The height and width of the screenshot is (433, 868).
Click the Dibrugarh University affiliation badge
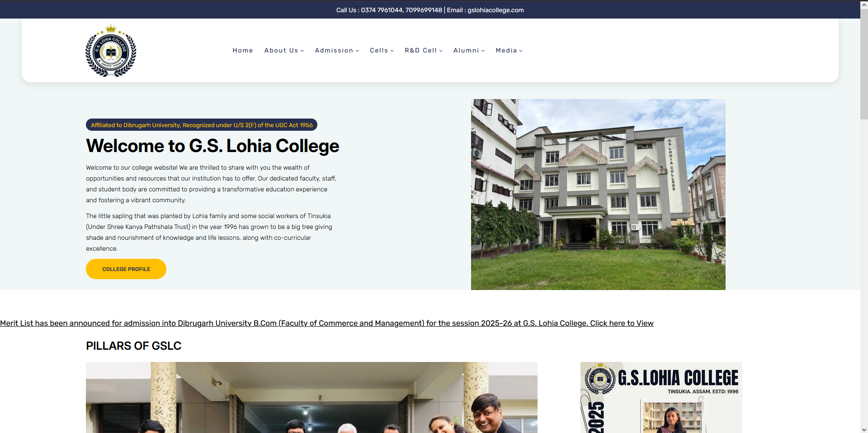pyautogui.click(x=202, y=125)
